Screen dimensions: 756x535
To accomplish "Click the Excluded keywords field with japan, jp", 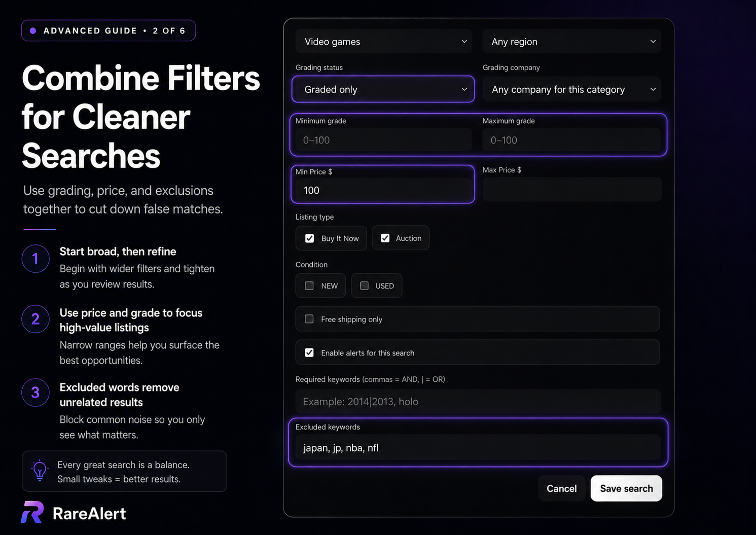I will point(478,448).
